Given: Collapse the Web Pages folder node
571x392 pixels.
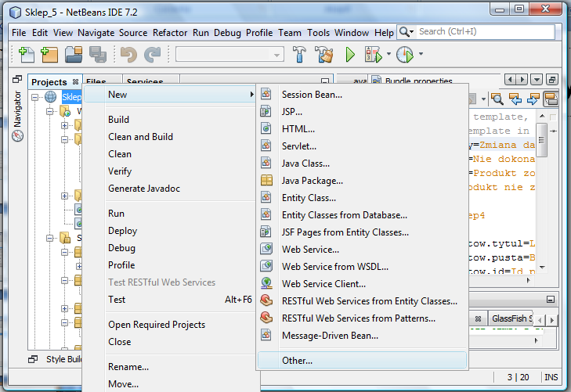Looking at the screenshot, I should coord(50,112).
